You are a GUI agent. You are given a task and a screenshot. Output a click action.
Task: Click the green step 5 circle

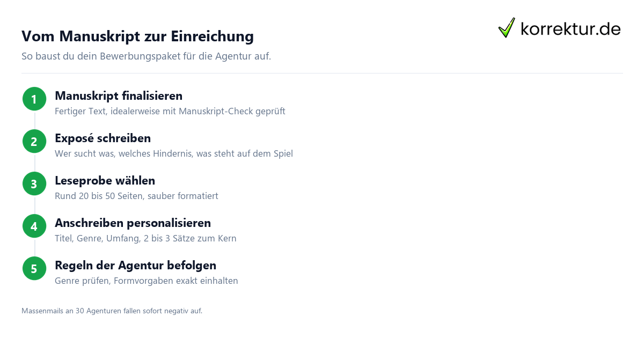[34, 269]
